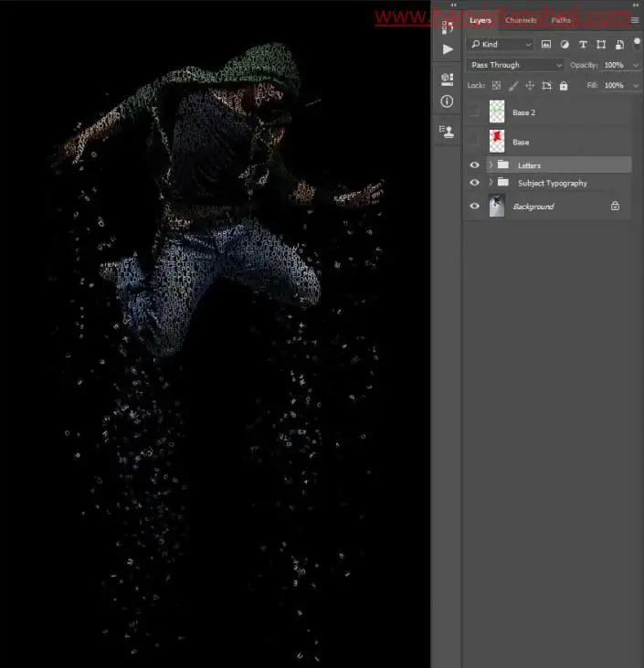Filter layers by smart objects icon
Viewport: 644px width, 668px height.
(x=619, y=44)
